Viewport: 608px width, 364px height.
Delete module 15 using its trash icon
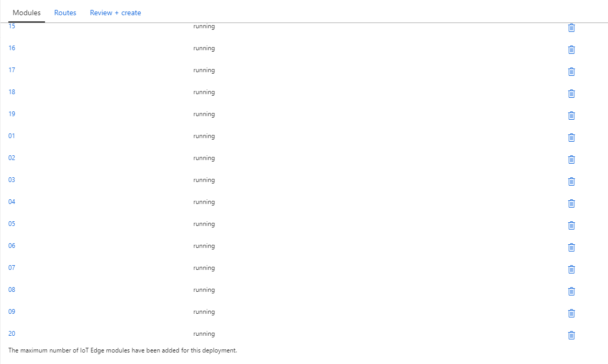click(571, 28)
